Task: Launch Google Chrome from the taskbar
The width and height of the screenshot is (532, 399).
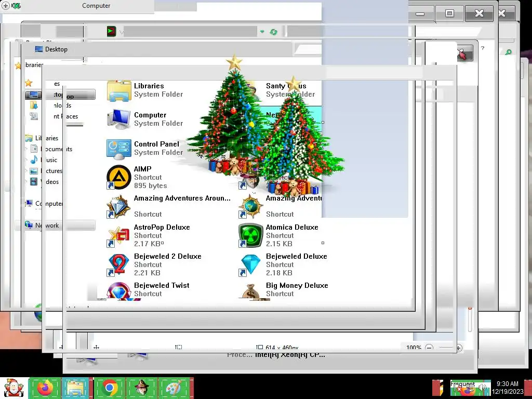Action: (109, 388)
